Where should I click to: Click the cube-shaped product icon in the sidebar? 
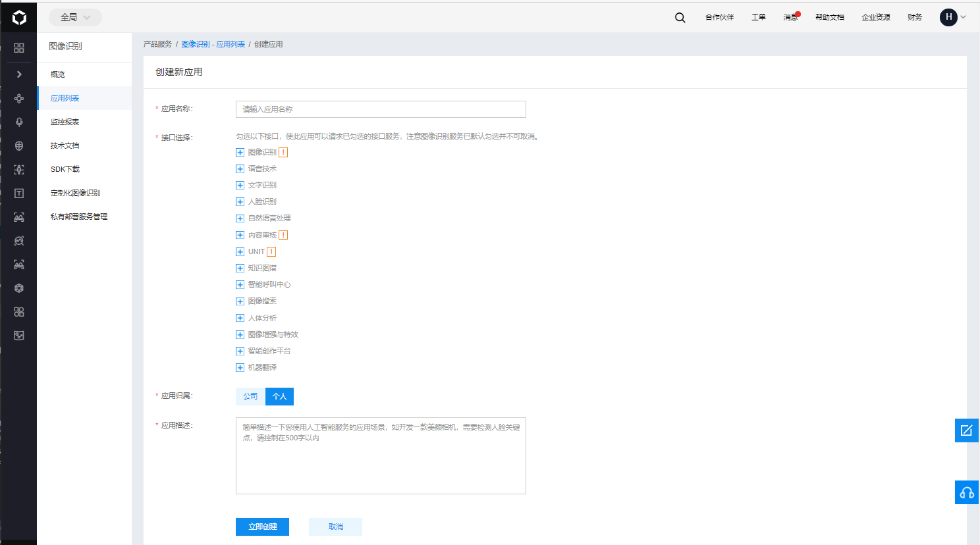[18, 288]
